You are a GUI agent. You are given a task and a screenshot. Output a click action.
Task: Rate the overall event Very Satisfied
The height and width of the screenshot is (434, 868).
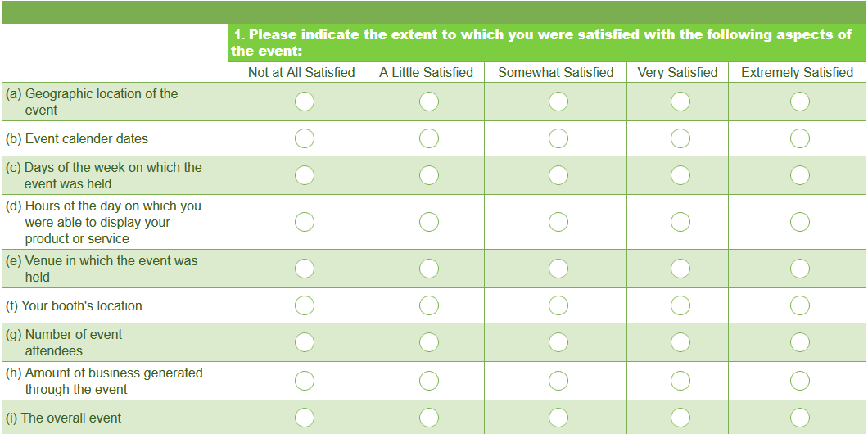[680, 418]
